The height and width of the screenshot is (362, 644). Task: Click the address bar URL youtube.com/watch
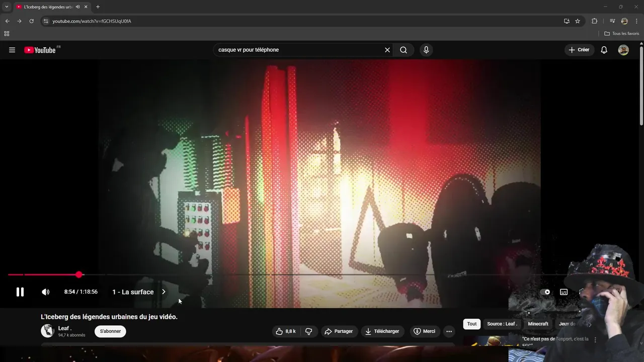[x=92, y=21]
